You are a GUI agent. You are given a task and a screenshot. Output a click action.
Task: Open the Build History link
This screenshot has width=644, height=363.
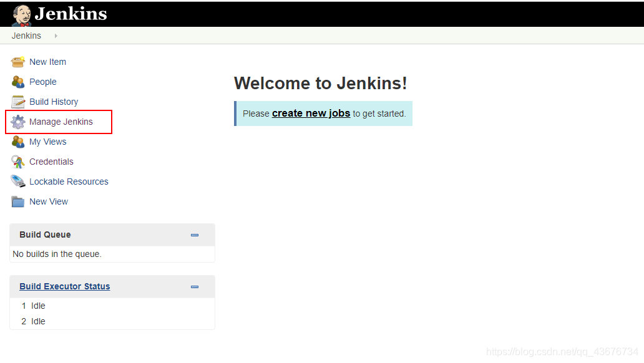click(54, 102)
